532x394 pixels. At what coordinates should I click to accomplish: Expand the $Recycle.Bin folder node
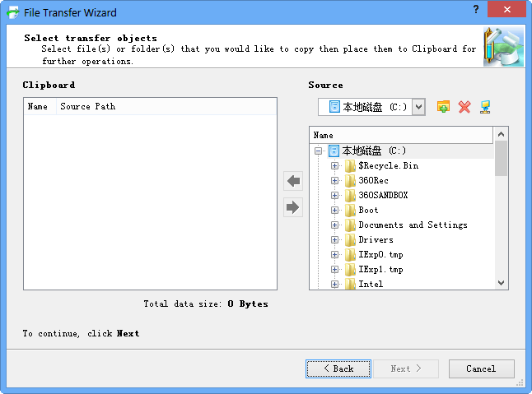coord(334,166)
